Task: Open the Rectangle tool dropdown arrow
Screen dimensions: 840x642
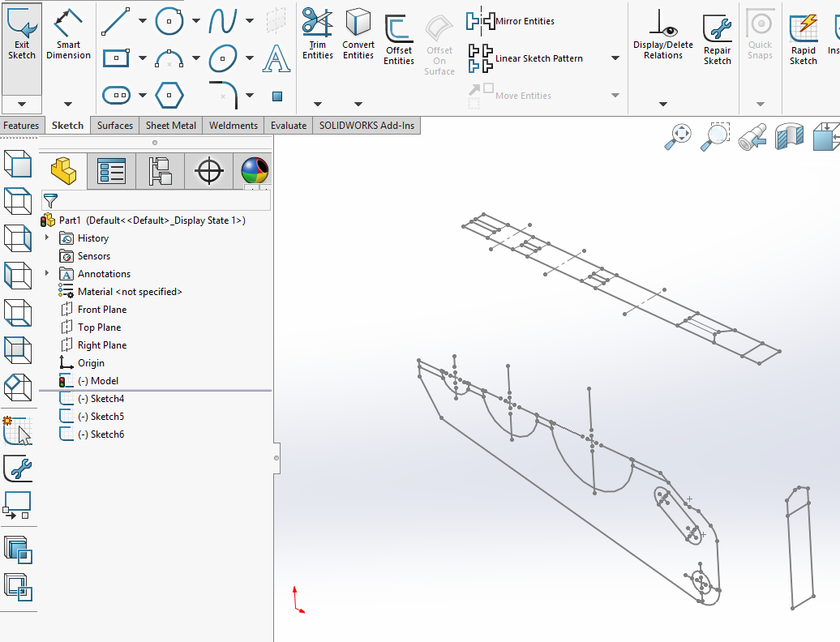Action: click(x=143, y=58)
